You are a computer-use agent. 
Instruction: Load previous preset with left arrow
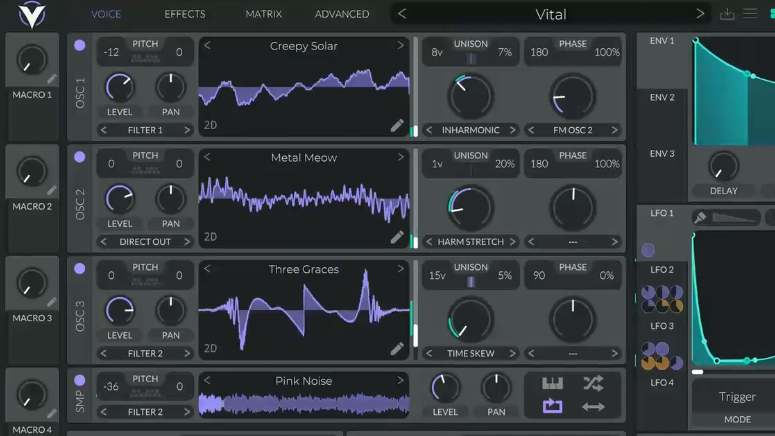(402, 14)
